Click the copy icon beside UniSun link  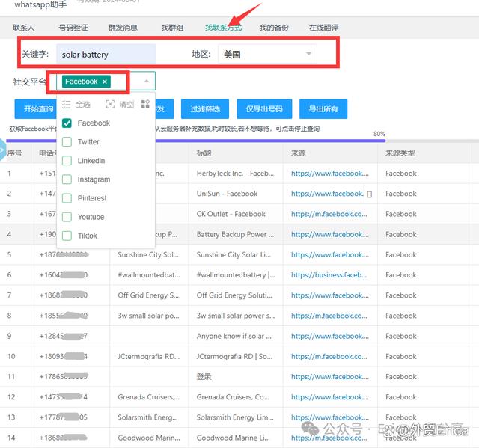click(369, 194)
